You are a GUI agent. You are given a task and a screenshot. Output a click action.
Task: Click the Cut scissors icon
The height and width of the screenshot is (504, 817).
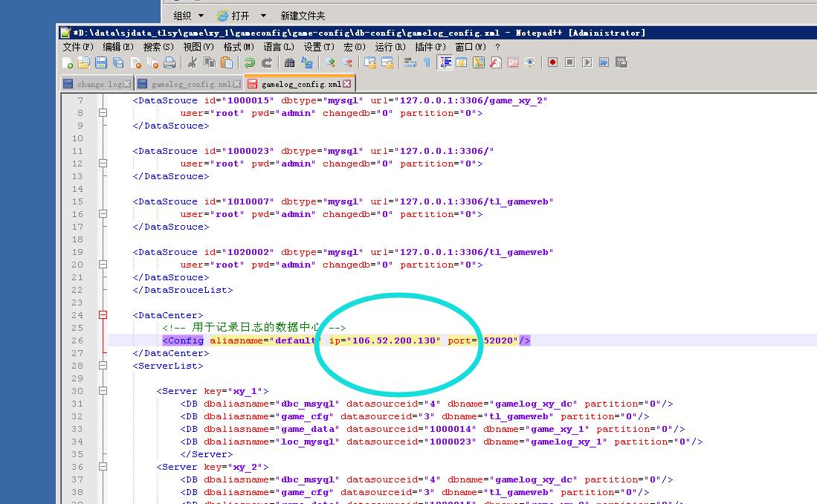pyautogui.click(x=193, y=62)
